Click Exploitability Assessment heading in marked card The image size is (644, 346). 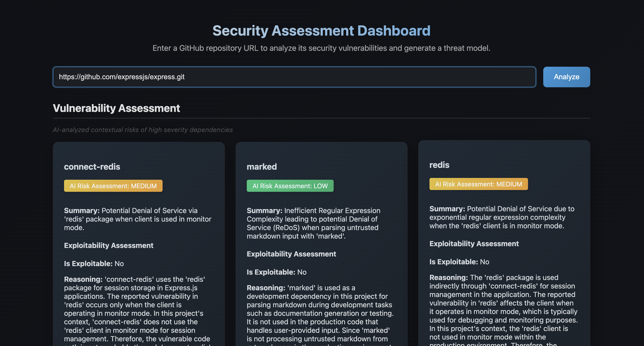point(291,254)
